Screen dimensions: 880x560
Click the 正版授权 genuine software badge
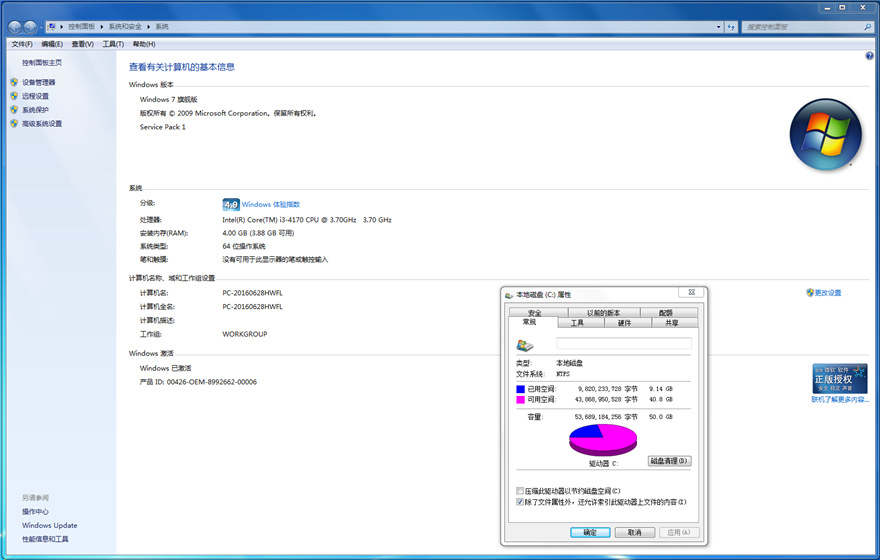pyautogui.click(x=840, y=379)
